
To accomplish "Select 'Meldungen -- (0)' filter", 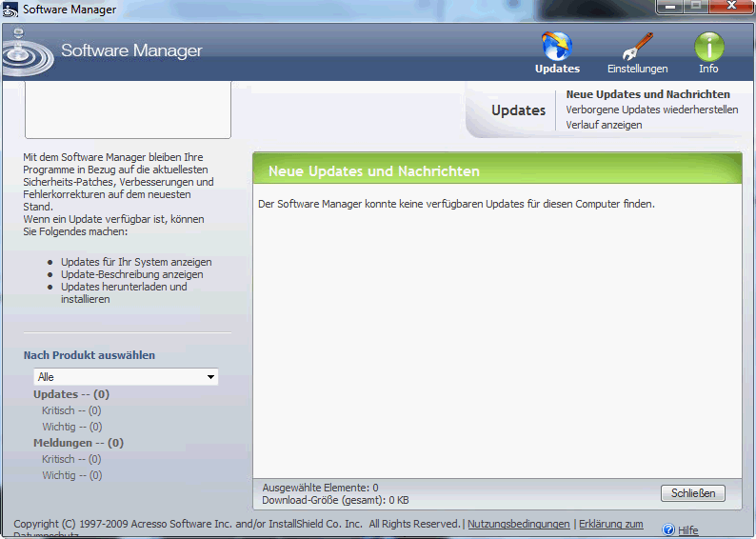I will (x=79, y=443).
